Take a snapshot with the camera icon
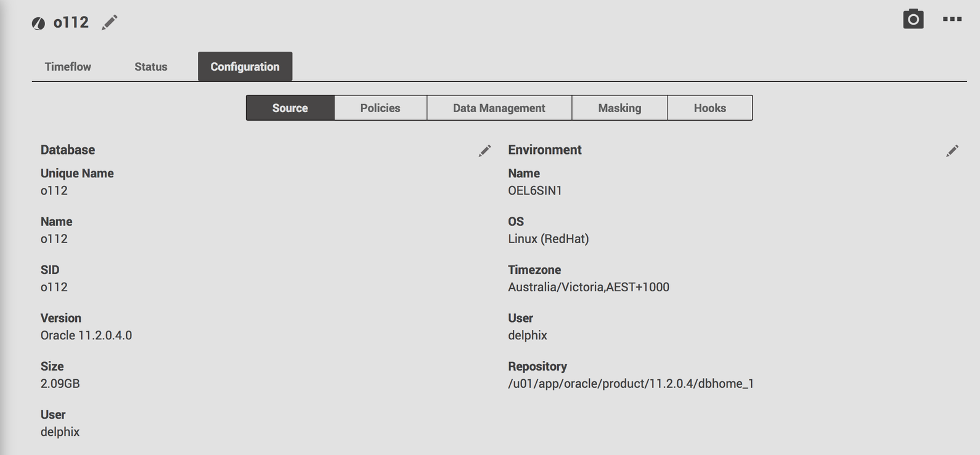This screenshot has width=980, height=455. coord(913,19)
